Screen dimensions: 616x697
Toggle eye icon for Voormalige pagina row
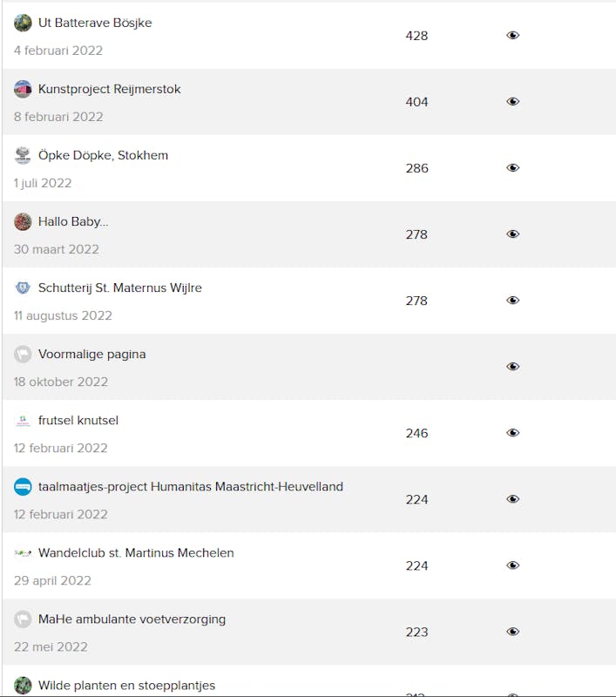point(512,367)
